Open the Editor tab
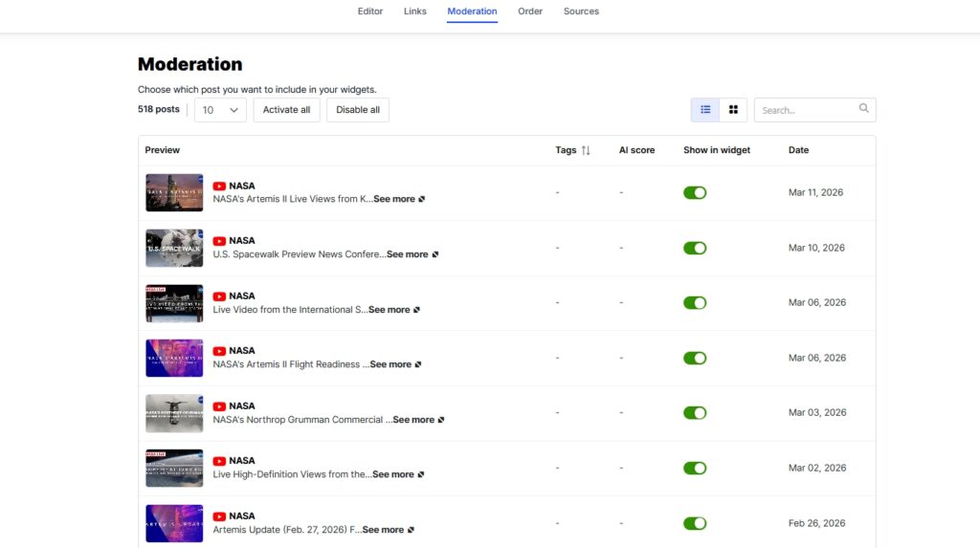980x548 pixels. [370, 11]
